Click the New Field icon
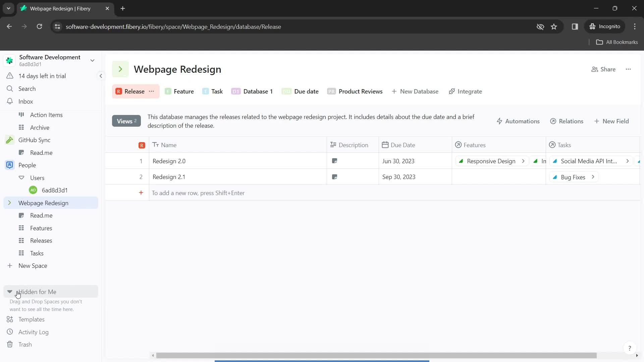 [x=597, y=121]
